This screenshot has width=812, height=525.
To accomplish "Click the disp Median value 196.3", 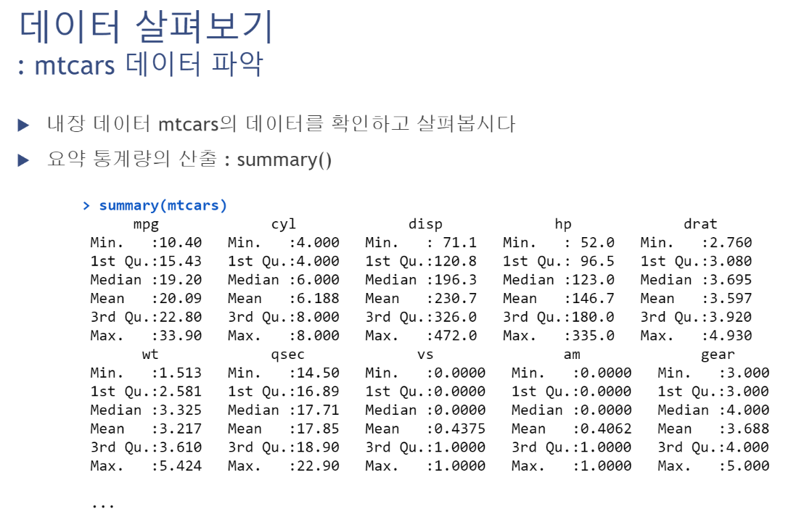I will click(455, 280).
